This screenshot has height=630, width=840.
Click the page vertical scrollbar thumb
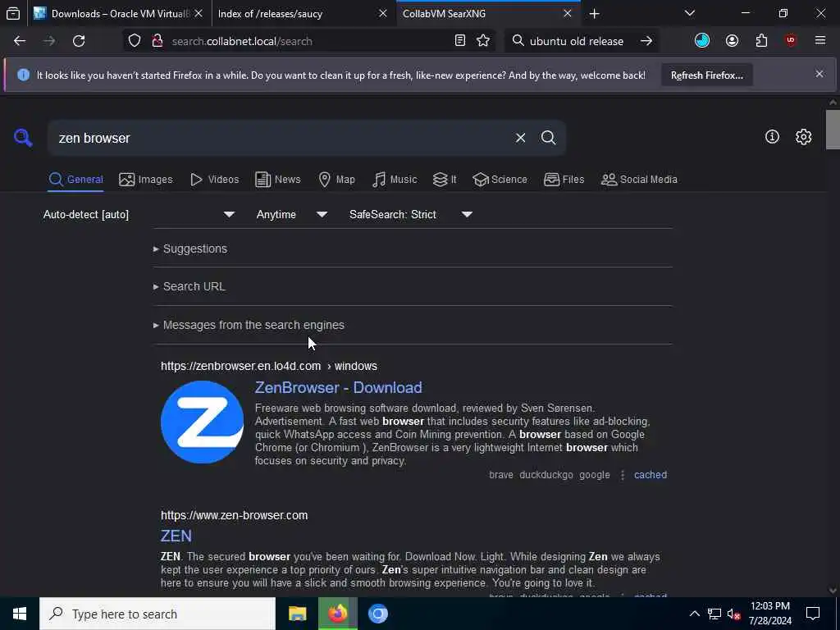coord(833,129)
